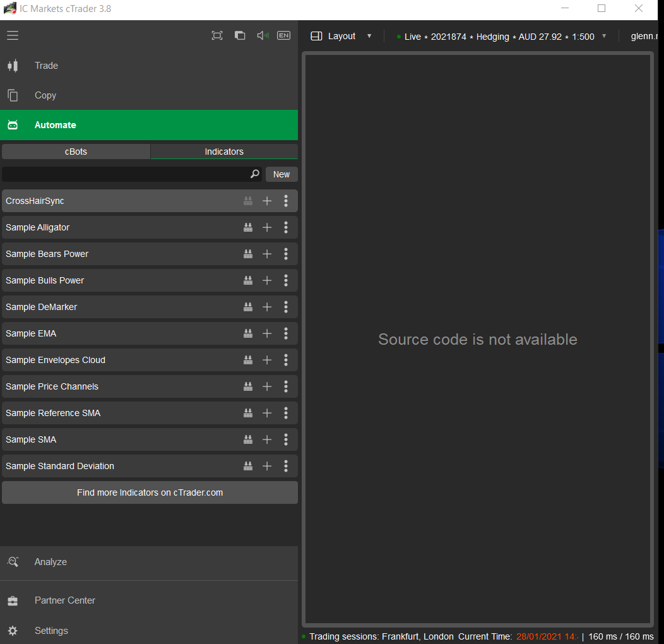The height and width of the screenshot is (644, 664).
Task: Open CrossHairSync more options menu
Action: pos(286,201)
